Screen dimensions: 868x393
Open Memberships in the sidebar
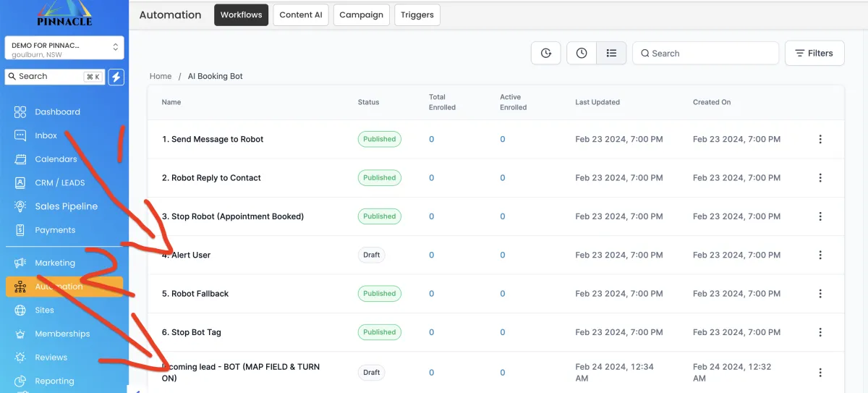pyautogui.click(x=62, y=334)
